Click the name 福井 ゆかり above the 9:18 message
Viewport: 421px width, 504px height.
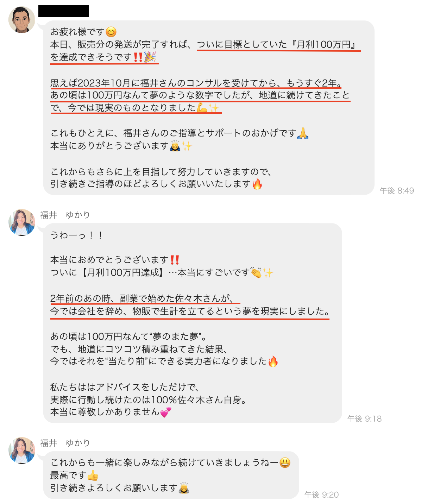[x=65, y=215]
